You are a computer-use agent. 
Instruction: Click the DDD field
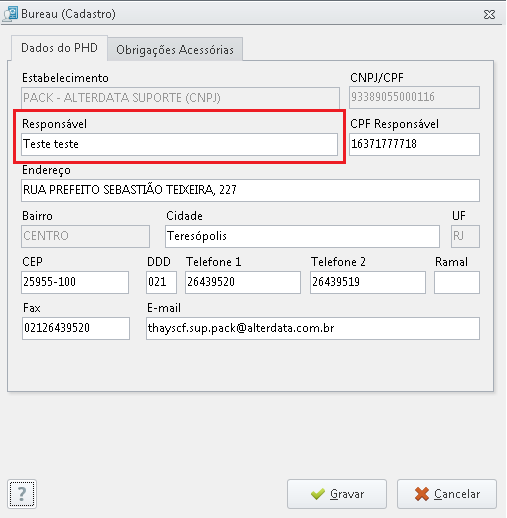[x=161, y=282]
